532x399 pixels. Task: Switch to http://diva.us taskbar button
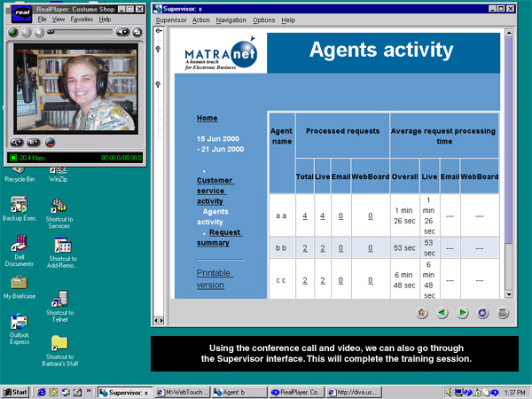click(354, 392)
